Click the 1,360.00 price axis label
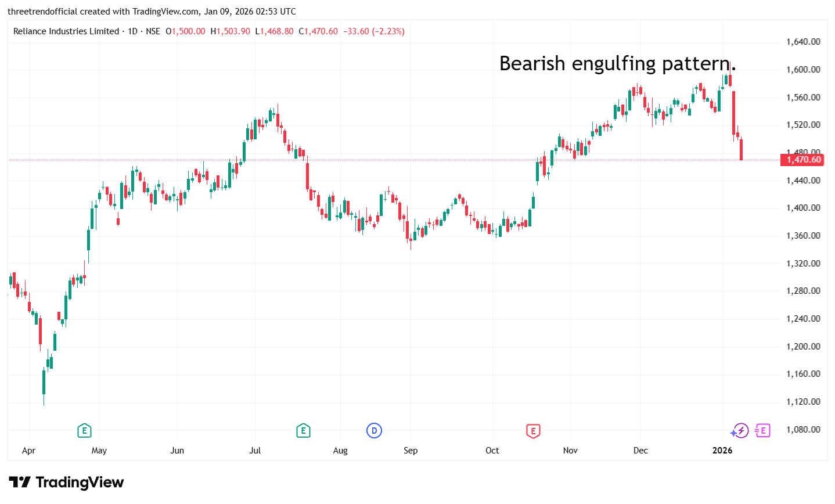This screenshot has width=835, height=504. (x=803, y=236)
